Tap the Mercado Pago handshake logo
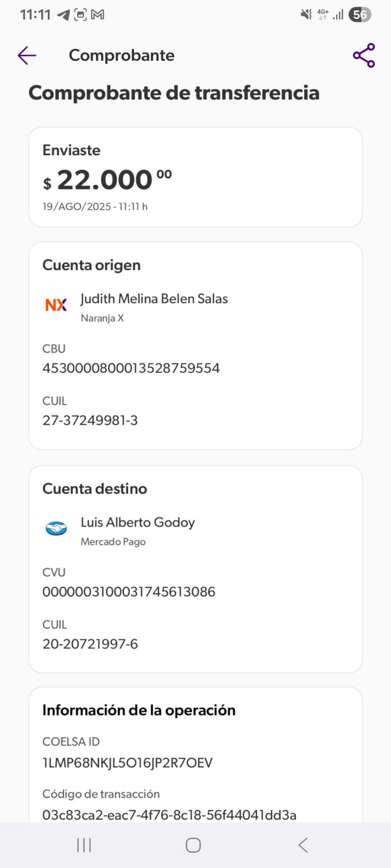 (x=56, y=528)
